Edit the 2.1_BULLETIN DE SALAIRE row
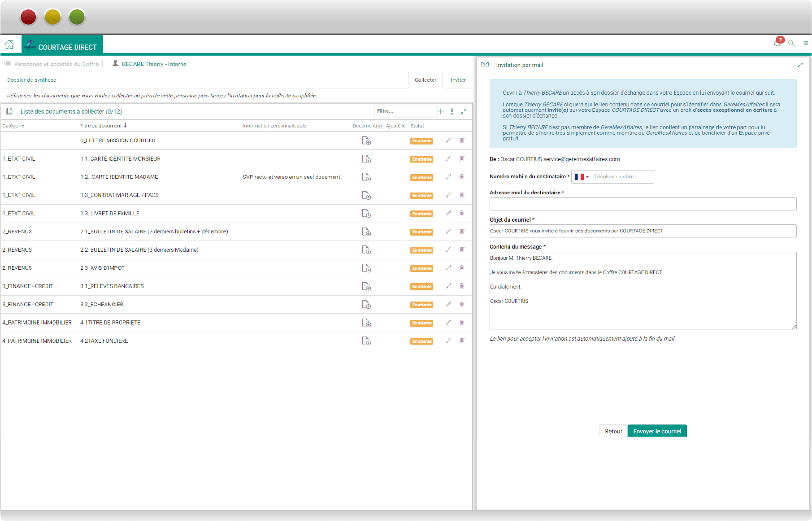812x521 pixels. (x=448, y=232)
